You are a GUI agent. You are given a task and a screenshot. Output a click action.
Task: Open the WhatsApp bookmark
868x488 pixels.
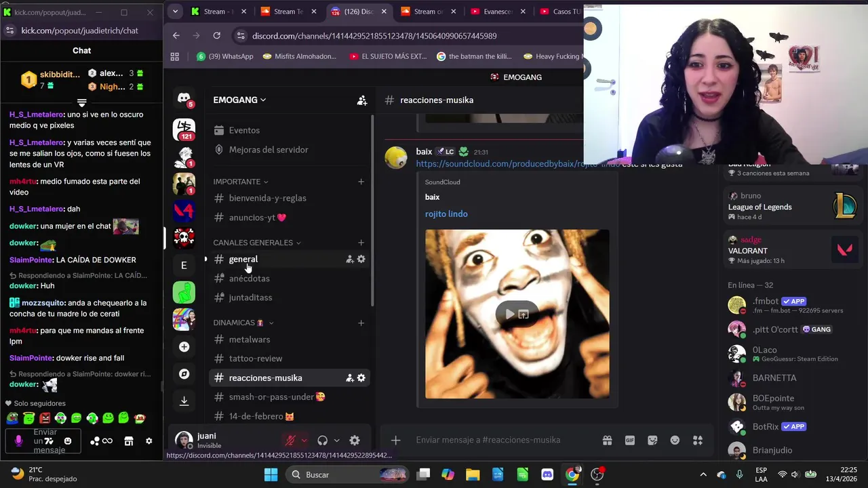click(224, 56)
